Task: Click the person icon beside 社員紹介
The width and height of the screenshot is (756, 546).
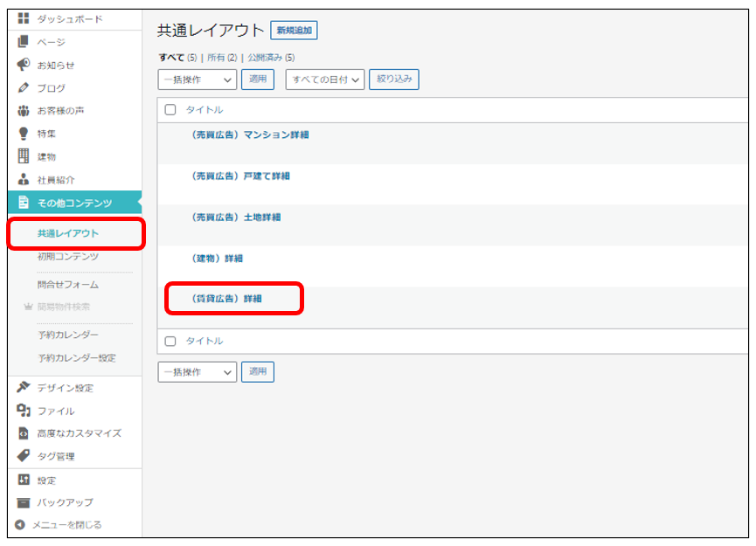Action: [x=24, y=179]
